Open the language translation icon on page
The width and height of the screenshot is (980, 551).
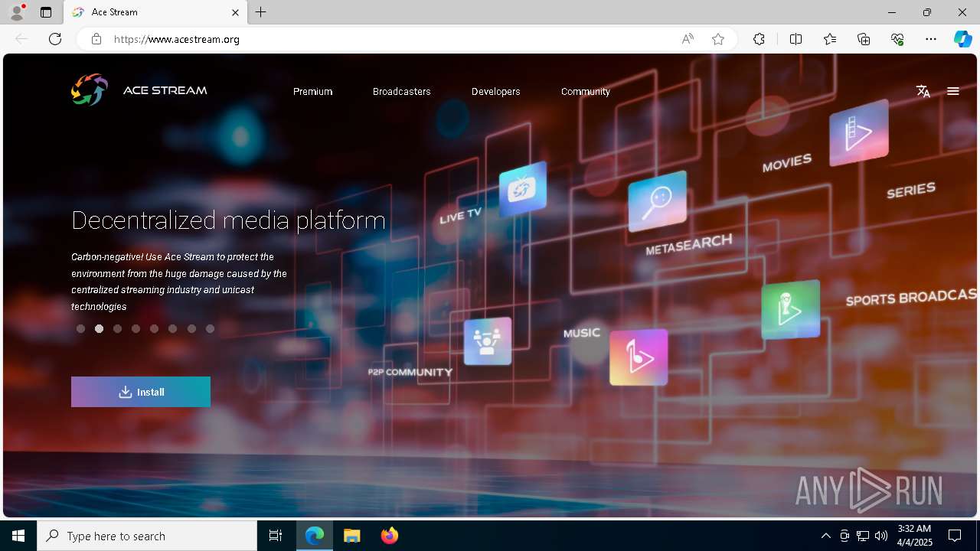pos(923,91)
